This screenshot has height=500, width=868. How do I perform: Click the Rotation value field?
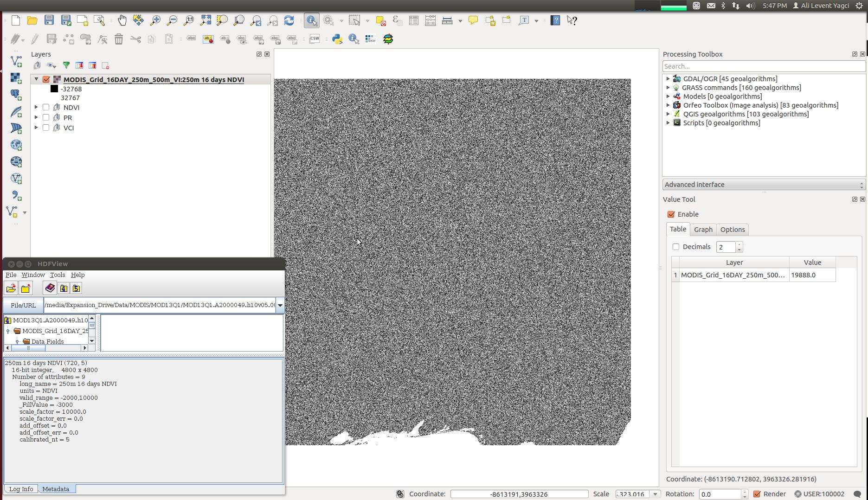[720, 494]
